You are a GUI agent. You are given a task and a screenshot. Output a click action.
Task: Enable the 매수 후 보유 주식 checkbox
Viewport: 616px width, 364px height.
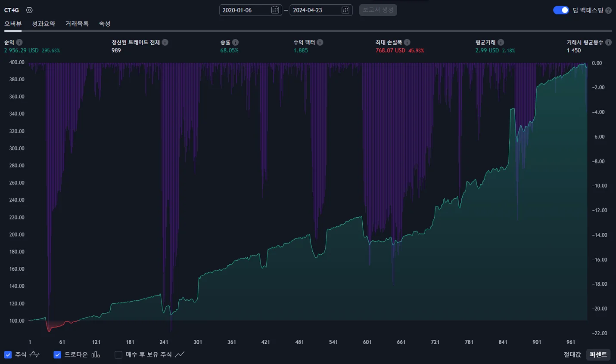118,355
